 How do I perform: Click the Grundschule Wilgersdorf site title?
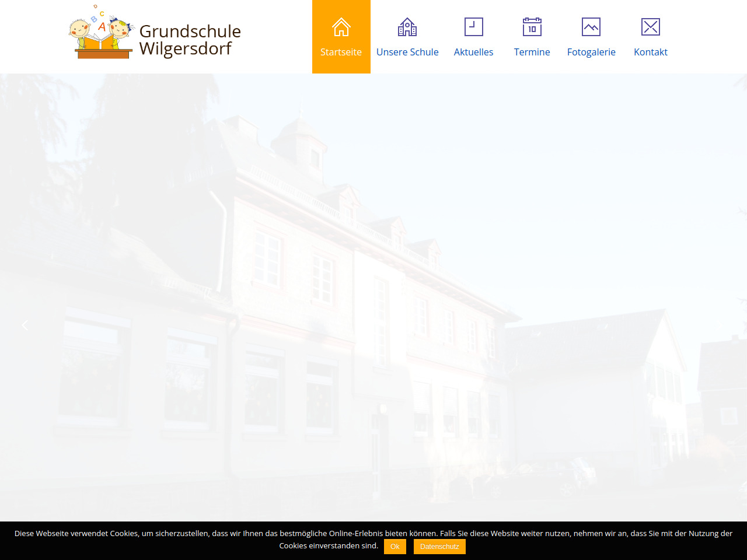pos(190,40)
